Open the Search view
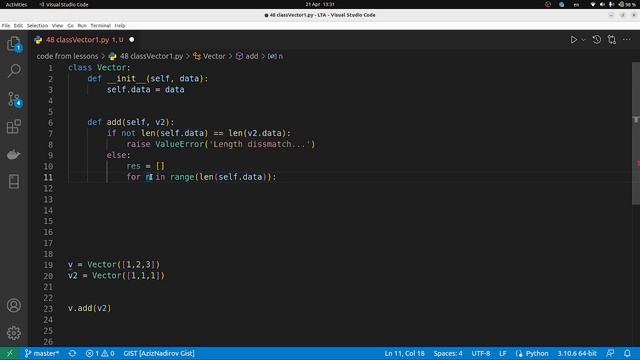640x360 pixels. 14,71
